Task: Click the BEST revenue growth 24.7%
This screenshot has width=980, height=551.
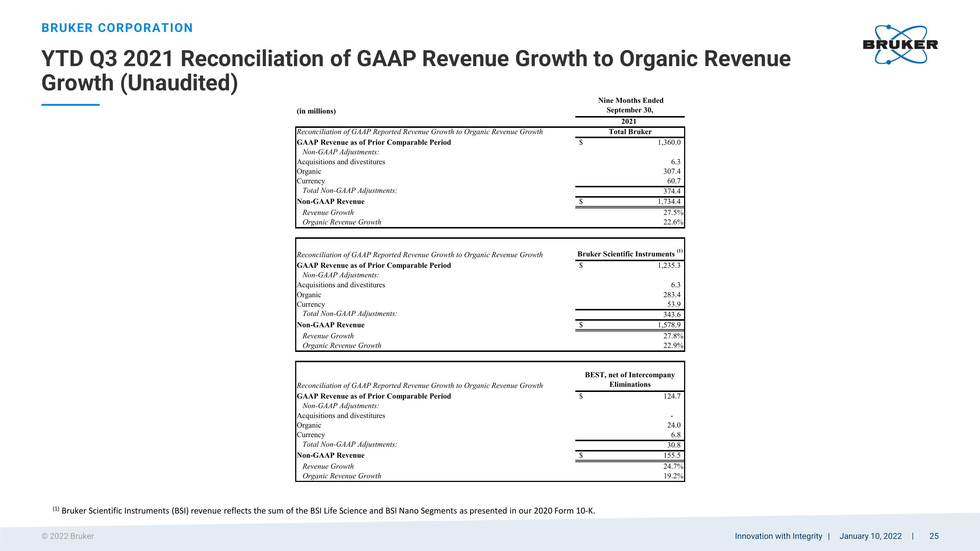Action: click(673, 466)
